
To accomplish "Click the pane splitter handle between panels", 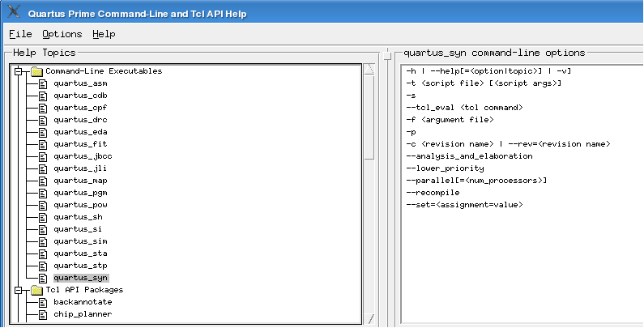I will coord(386,54).
